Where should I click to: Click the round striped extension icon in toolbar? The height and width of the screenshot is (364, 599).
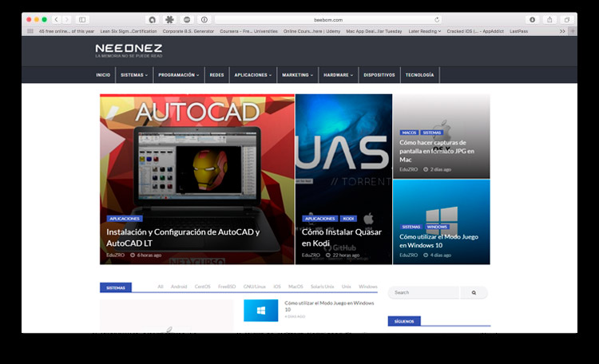pos(187,19)
